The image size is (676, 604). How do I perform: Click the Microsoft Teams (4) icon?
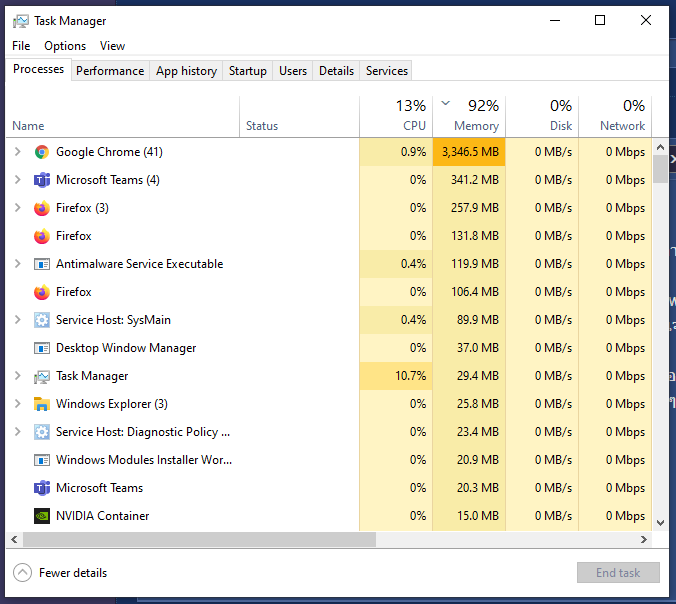42,180
